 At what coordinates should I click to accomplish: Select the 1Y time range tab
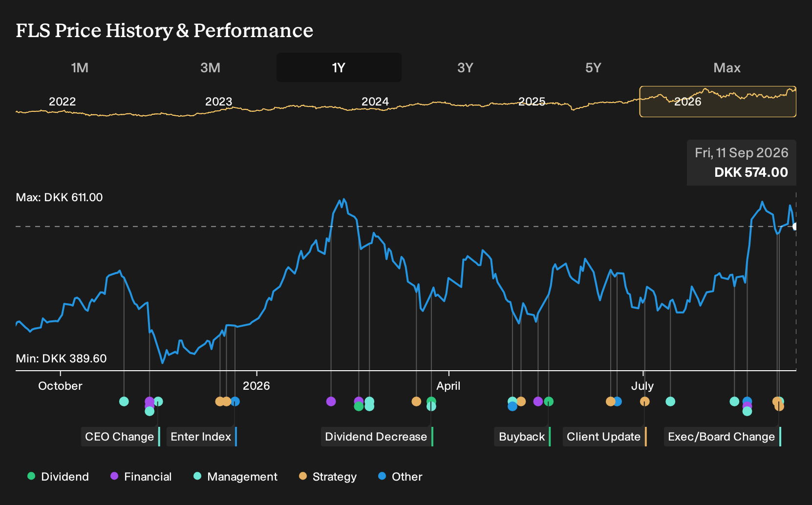(x=339, y=67)
